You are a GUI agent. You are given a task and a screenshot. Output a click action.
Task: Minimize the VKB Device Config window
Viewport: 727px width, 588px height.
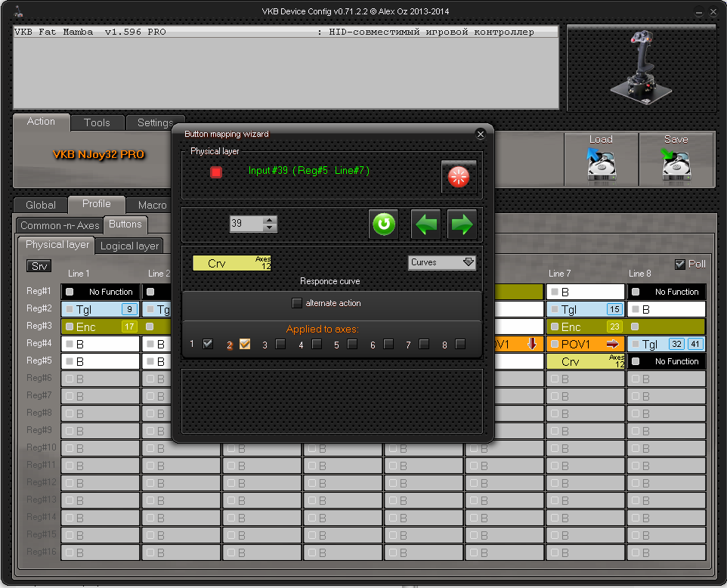[x=699, y=13]
